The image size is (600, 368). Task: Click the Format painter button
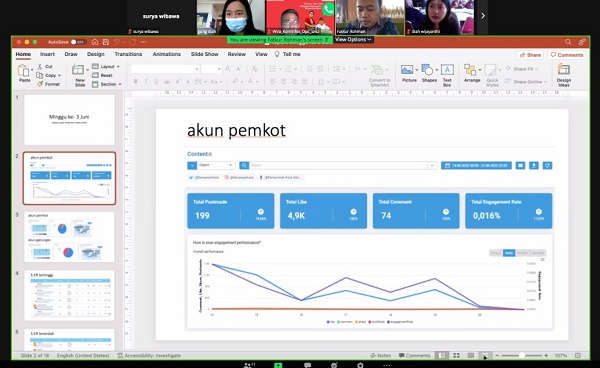click(x=49, y=84)
